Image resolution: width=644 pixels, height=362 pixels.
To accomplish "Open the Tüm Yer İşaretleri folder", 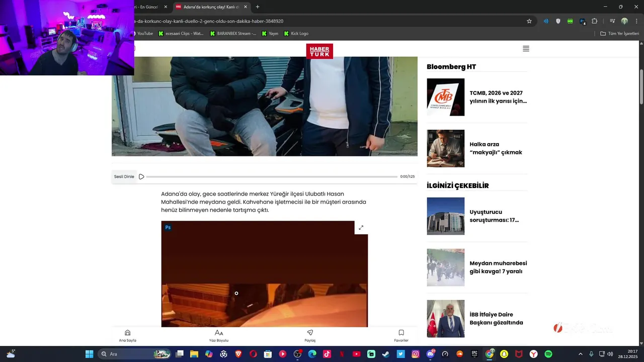I will pos(619,34).
